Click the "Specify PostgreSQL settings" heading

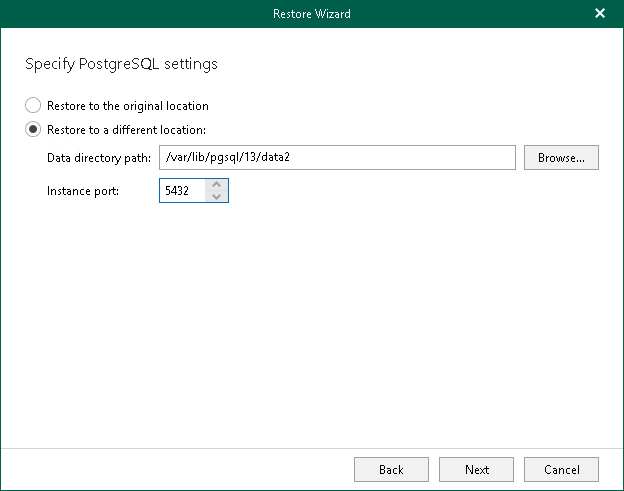pos(121,64)
